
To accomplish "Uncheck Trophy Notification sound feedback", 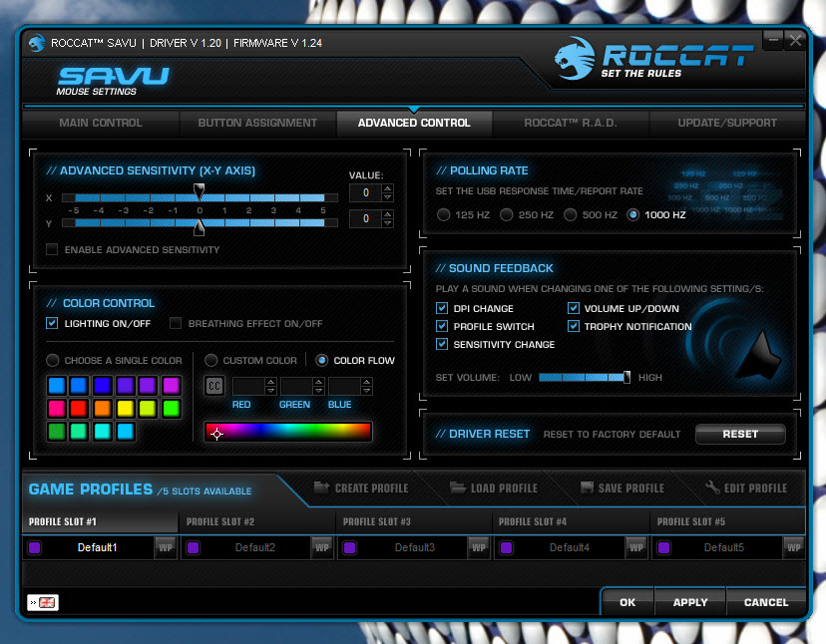I will [574, 326].
